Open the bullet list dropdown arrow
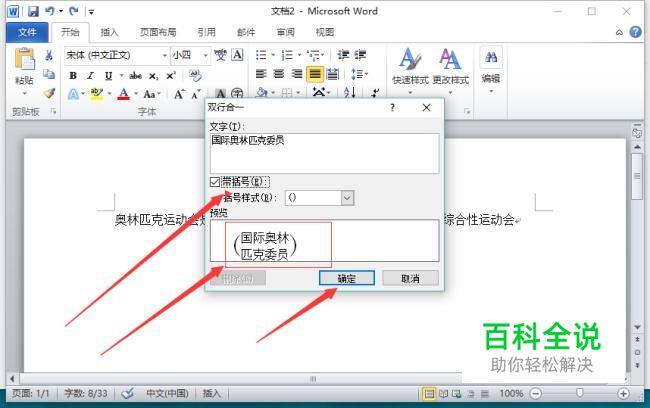Image resolution: width=650 pixels, height=408 pixels. (273, 55)
